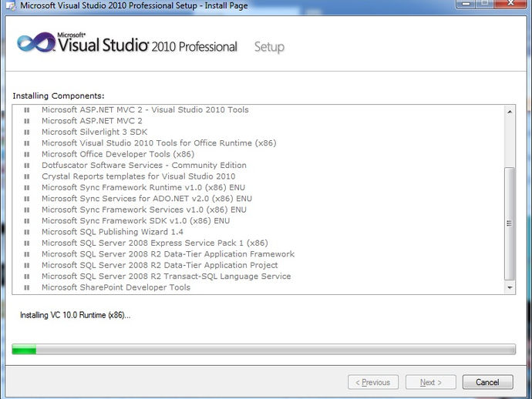Viewport: 532px width, 399px height.
Task: Select SQL Server 2008 Express Service Pack 1 entry
Action: tap(155, 243)
